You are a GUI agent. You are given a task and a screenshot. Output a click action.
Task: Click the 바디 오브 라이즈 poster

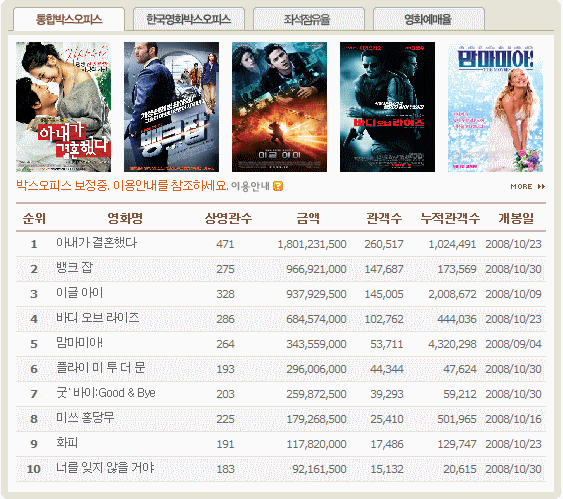point(387,107)
